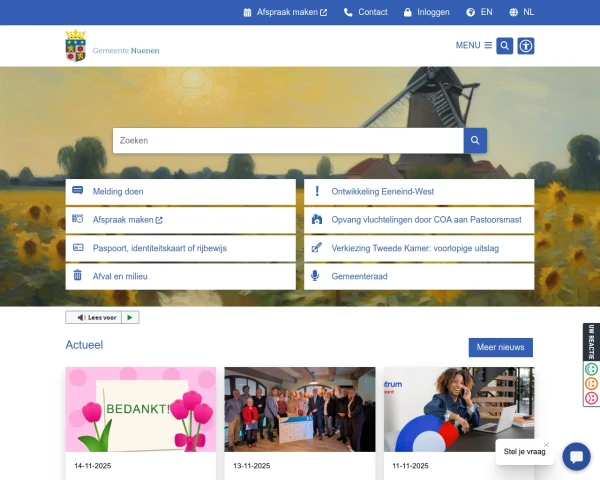Click the Meer nieuws button

[501, 348]
